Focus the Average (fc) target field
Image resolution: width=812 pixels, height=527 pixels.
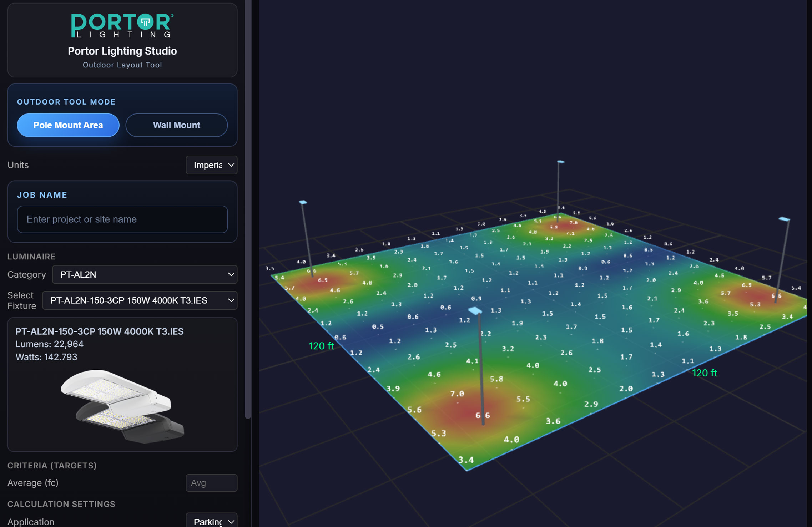211,483
